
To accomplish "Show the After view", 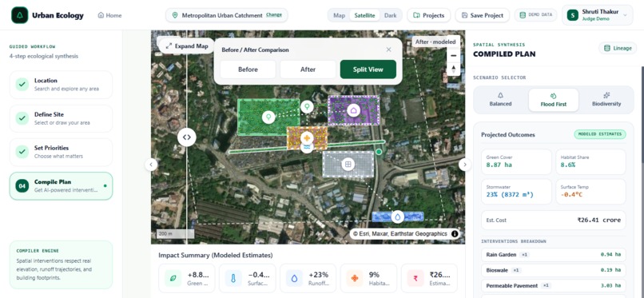I will (308, 70).
